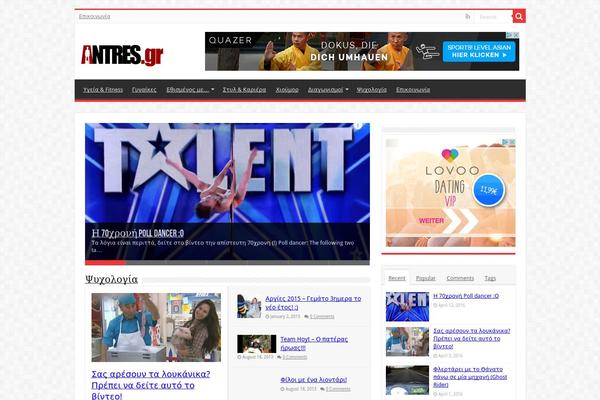Open sidebar Σας αρέσουν τα λουκάνικα link
The image size is (600, 400).
tap(471, 338)
